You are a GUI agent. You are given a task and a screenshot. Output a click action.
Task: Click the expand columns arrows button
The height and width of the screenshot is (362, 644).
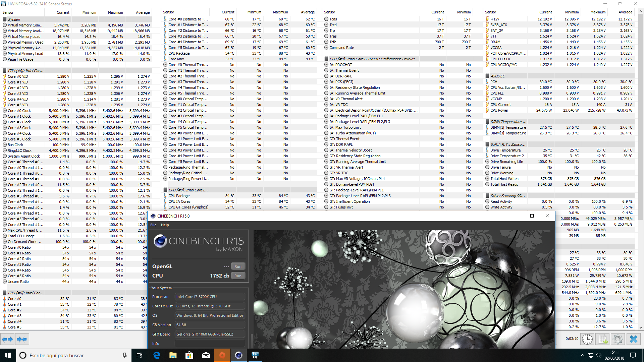7,339
